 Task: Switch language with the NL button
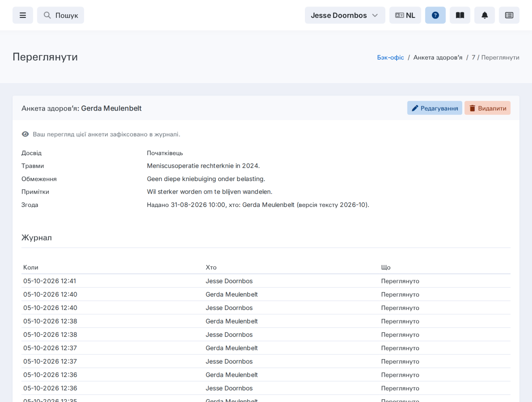(x=405, y=15)
